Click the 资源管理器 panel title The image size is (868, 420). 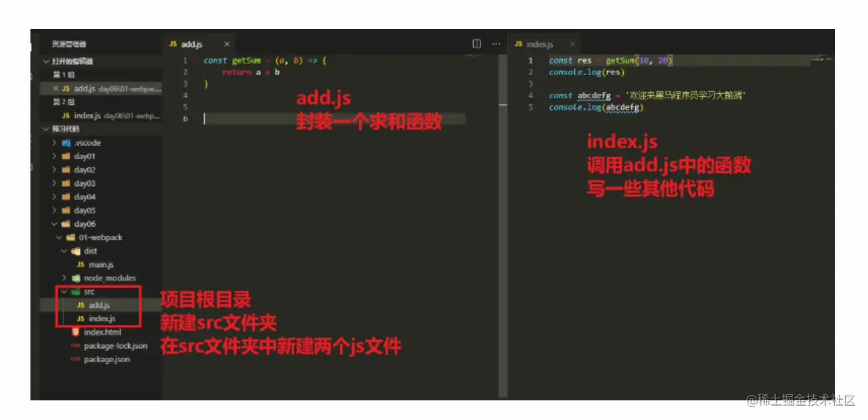[x=69, y=44]
